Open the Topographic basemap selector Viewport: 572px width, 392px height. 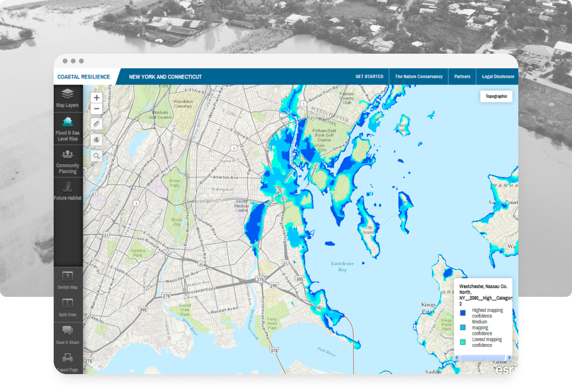[496, 96]
